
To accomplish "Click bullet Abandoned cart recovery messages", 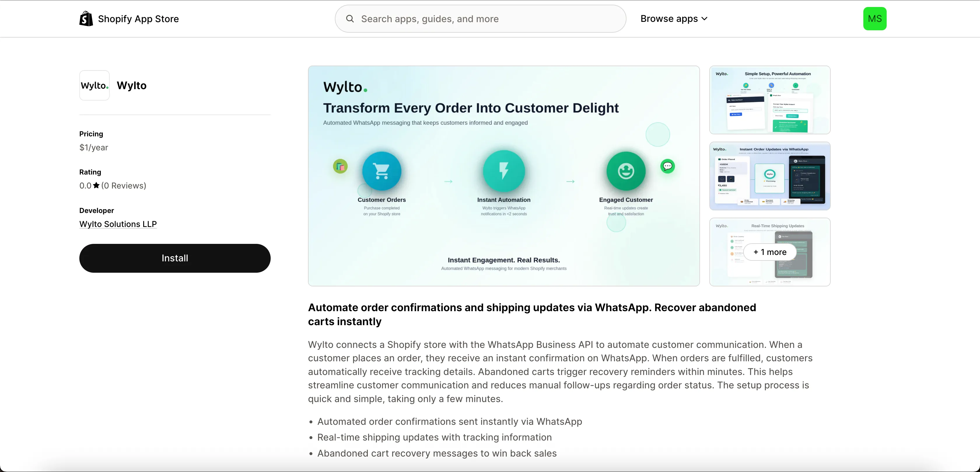I will (437, 453).
